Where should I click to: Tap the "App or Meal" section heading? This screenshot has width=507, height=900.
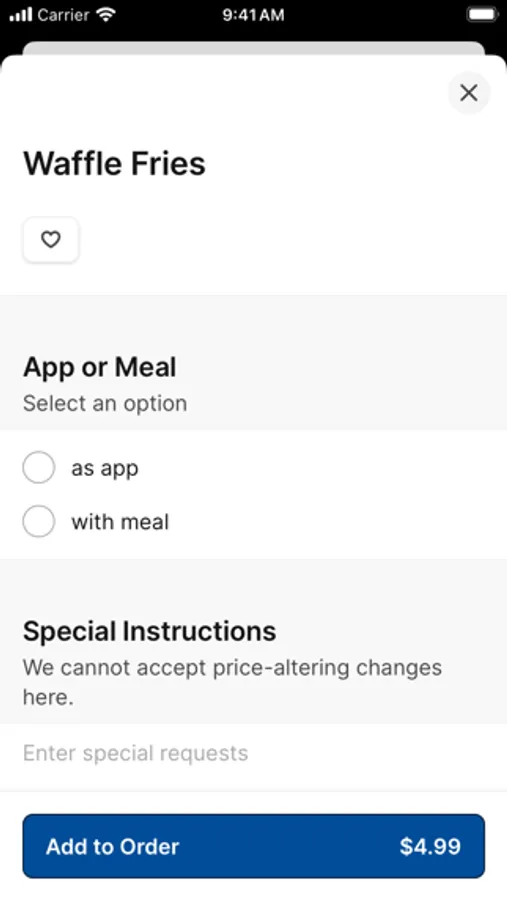(x=99, y=367)
